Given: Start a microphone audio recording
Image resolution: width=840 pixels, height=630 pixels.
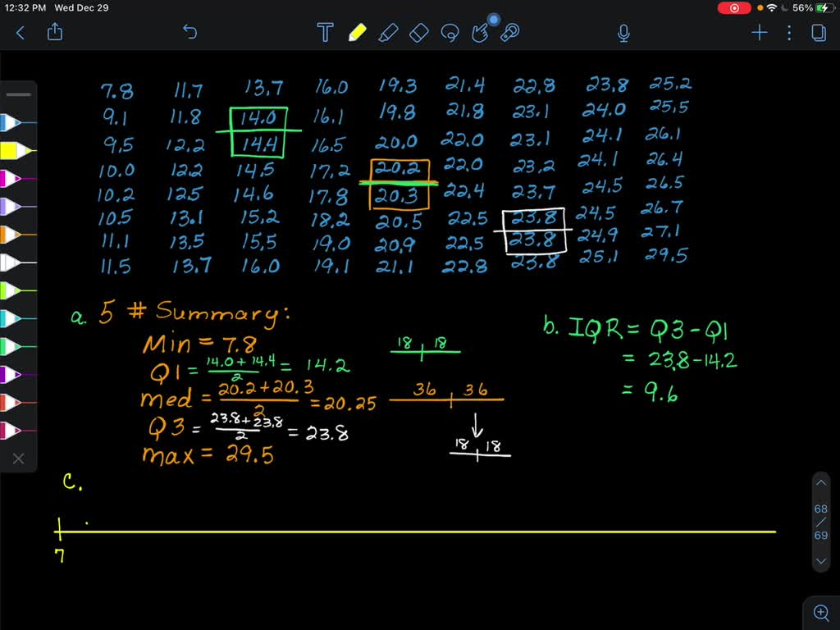Looking at the screenshot, I should point(623,33).
